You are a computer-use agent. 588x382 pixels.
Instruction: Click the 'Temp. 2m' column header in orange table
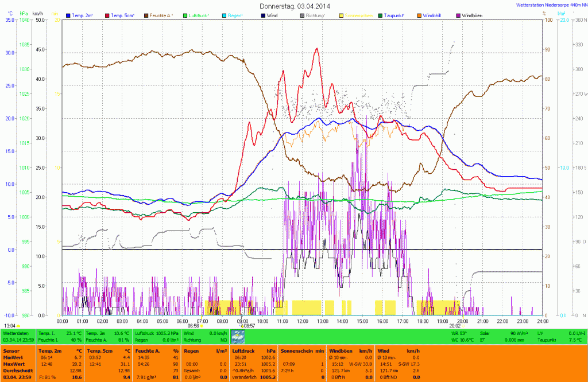coord(50,351)
